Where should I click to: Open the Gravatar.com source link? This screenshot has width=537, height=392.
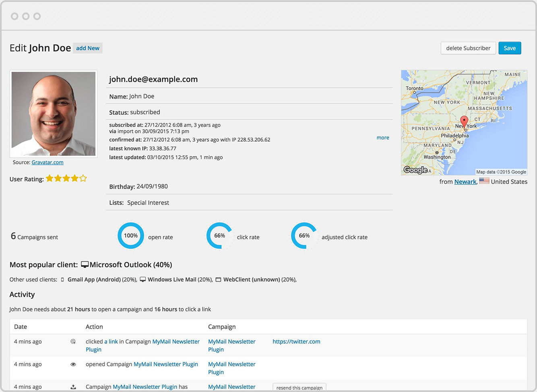(x=48, y=162)
